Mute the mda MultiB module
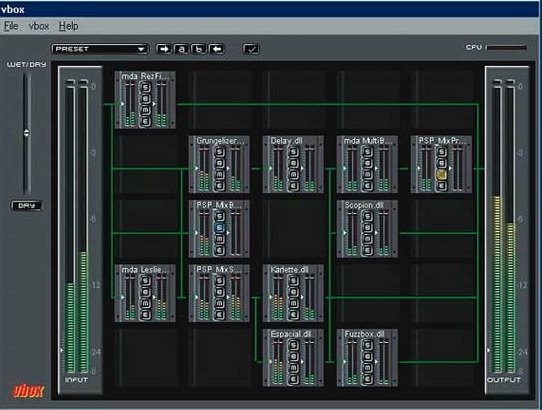 (x=367, y=175)
